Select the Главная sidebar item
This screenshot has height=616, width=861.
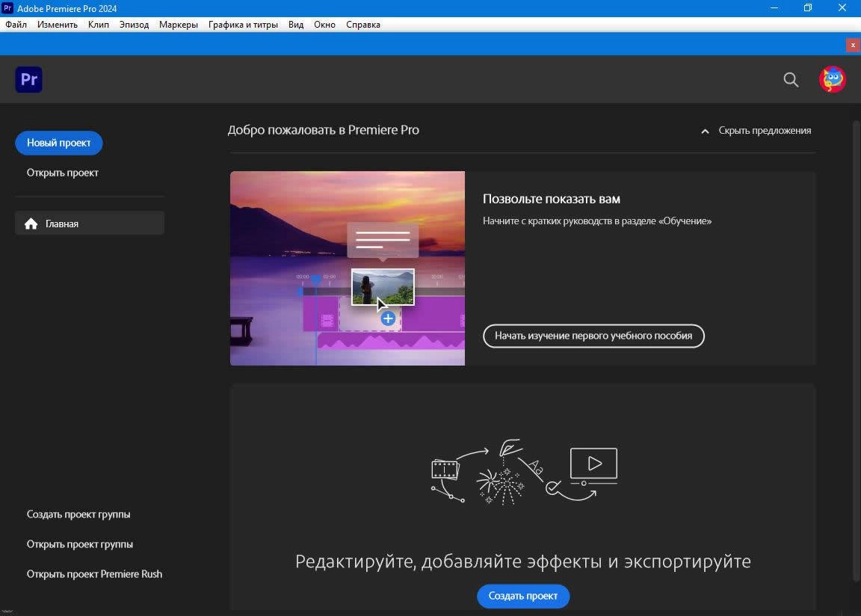click(90, 224)
